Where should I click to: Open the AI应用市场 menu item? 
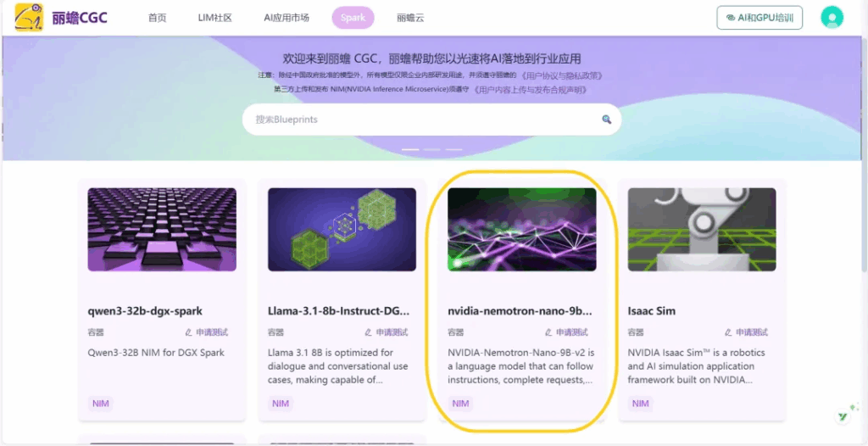pos(286,18)
